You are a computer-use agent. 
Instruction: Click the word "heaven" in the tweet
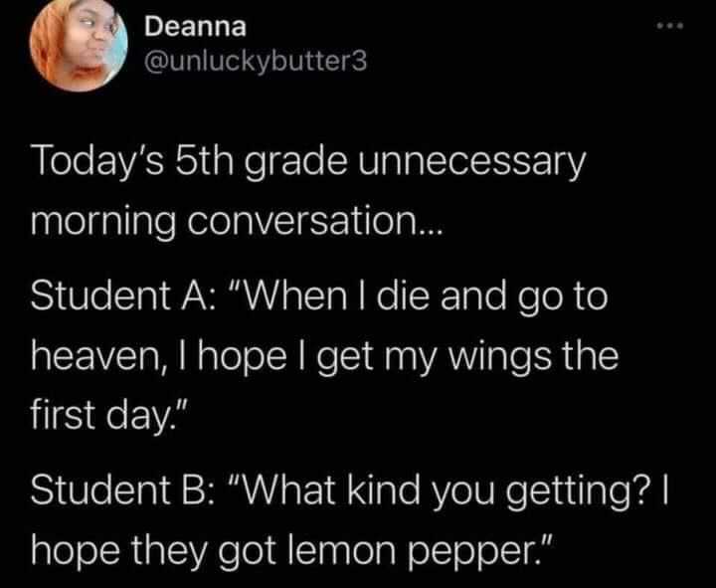(91, 355)
